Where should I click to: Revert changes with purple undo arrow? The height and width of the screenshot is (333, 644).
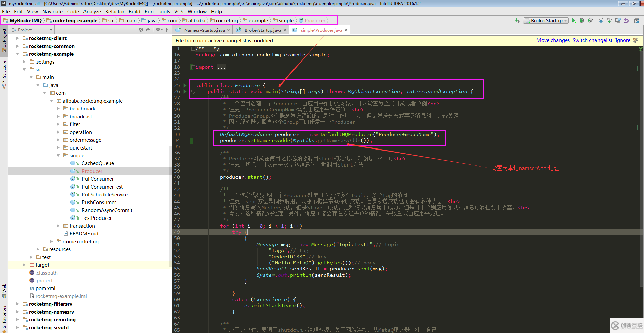pos(626,21)
